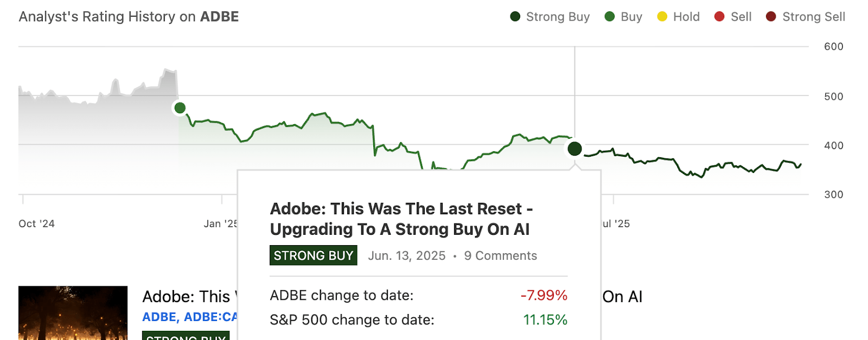Open the 9 Comments link
868x340 pixels.
pos(500,255)
